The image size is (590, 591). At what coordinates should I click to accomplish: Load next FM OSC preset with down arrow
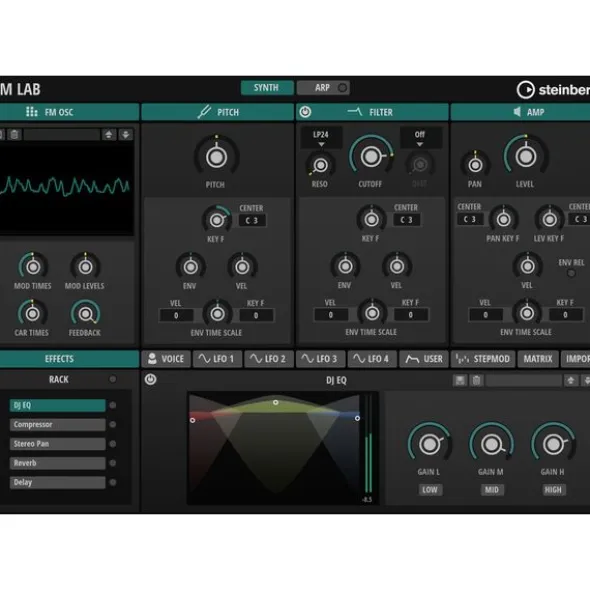pyautogui.click(x=126, y=135)
